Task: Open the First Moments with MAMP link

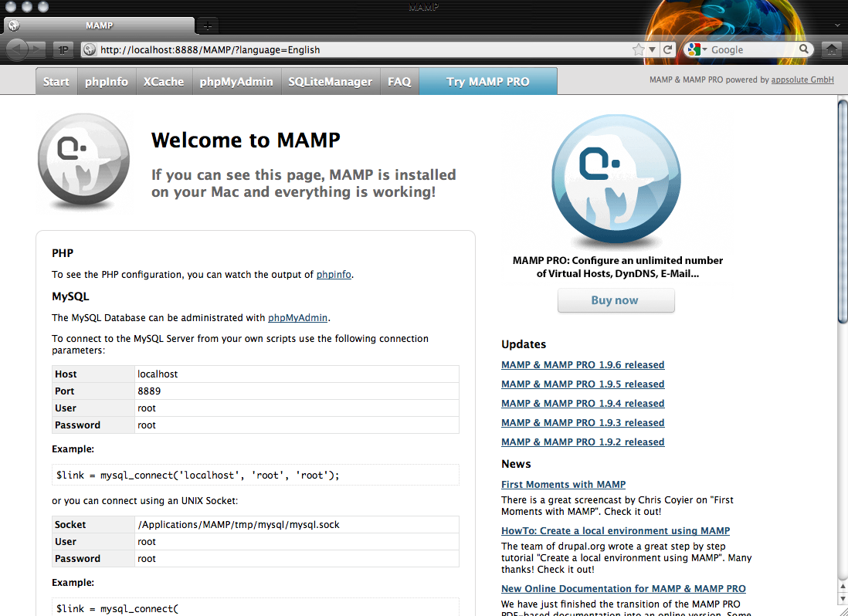Action: coord(563,484)
